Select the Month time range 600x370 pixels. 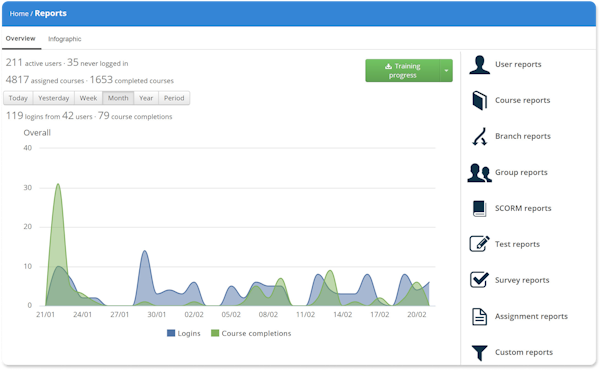(x=118, y=98)
